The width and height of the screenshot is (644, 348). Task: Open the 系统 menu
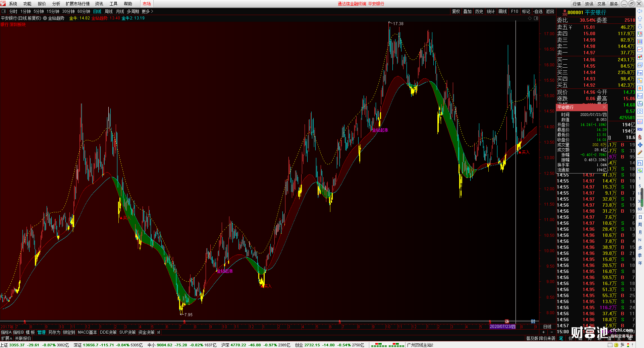pos(13,4)
